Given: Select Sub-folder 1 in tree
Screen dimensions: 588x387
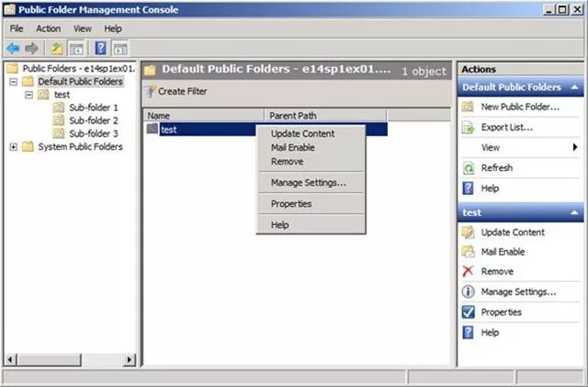Looking at the screenshot, I should point(94,108).
